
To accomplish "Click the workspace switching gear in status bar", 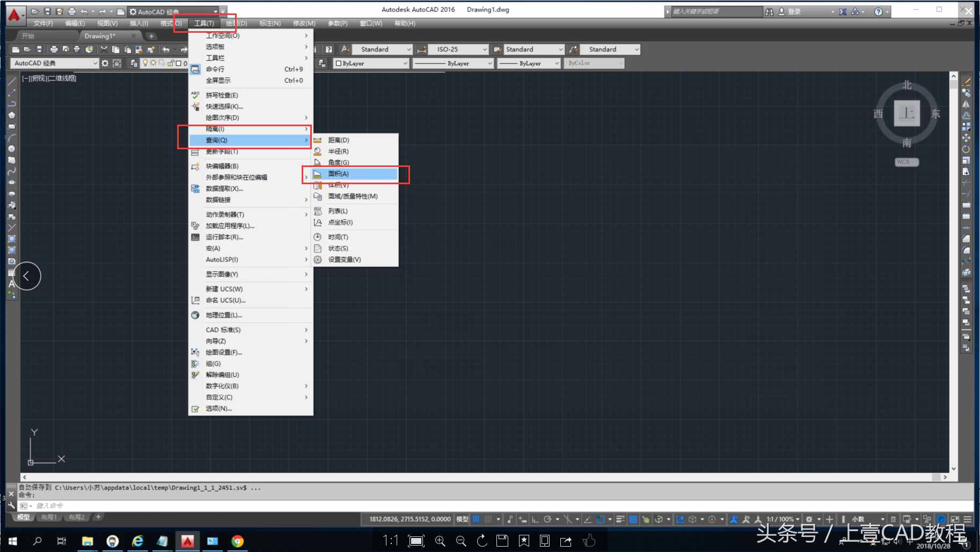I will (x=809, y=519).
